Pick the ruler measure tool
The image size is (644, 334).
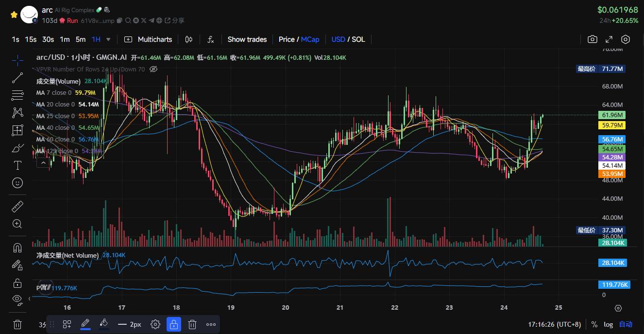point(17,206)
